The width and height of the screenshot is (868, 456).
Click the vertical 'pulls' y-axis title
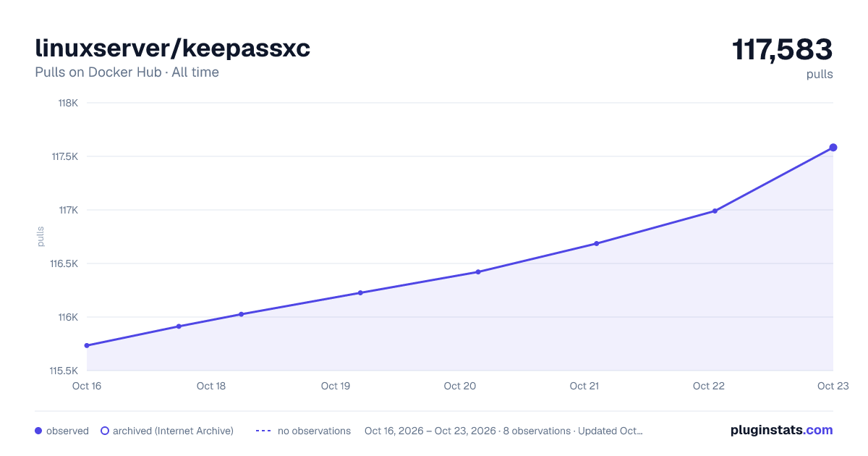41,237
